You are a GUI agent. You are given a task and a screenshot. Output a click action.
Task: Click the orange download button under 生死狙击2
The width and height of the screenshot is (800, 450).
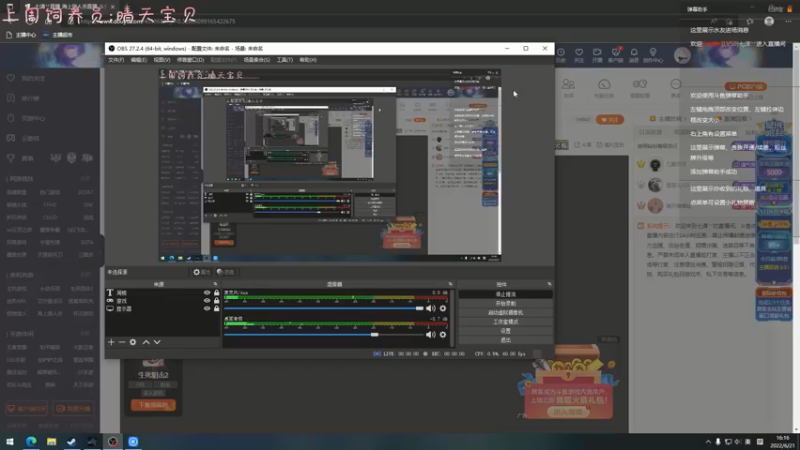[153, 405]
